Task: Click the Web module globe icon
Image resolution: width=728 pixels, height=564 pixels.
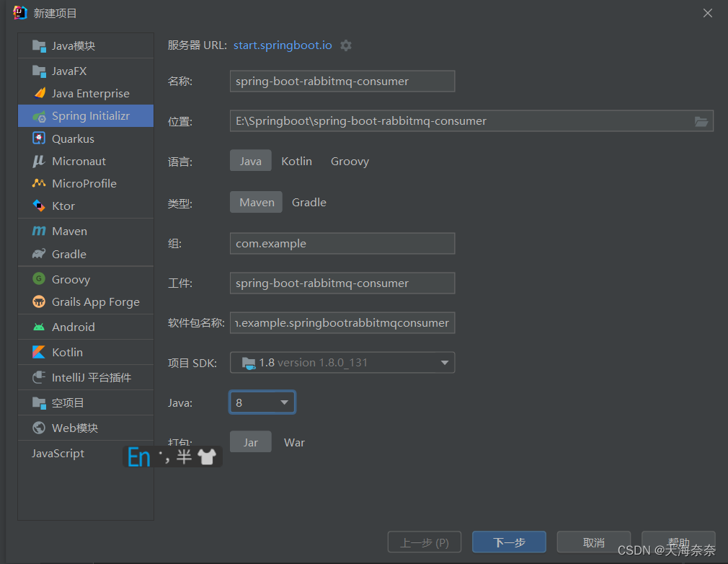Action: click(x=39, y=428)
